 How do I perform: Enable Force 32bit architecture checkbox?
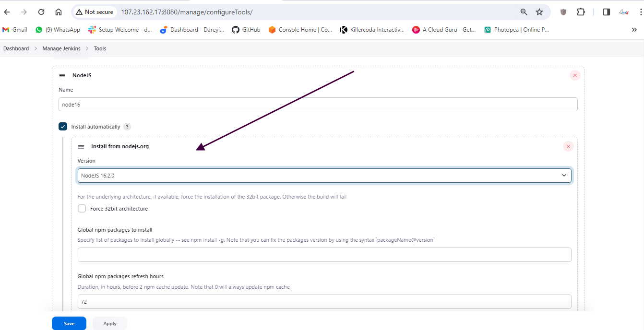click(82, 209)
